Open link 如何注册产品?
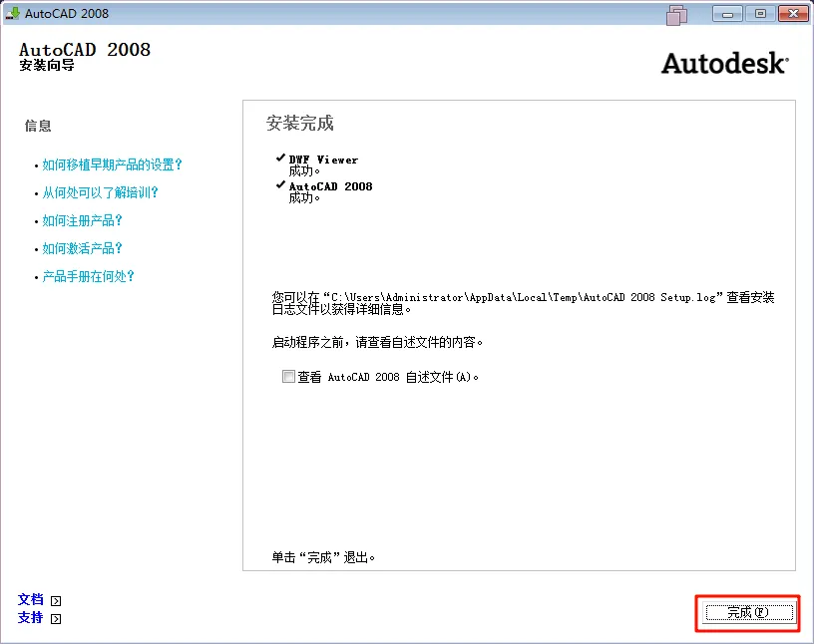 point(82,221)
